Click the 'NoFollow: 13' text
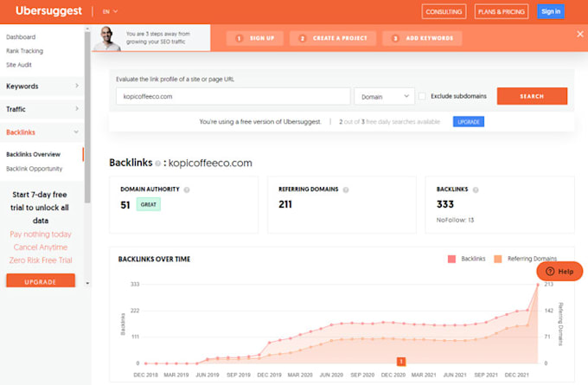This screenshot has height=385, width=588. (x=455, y=220)
